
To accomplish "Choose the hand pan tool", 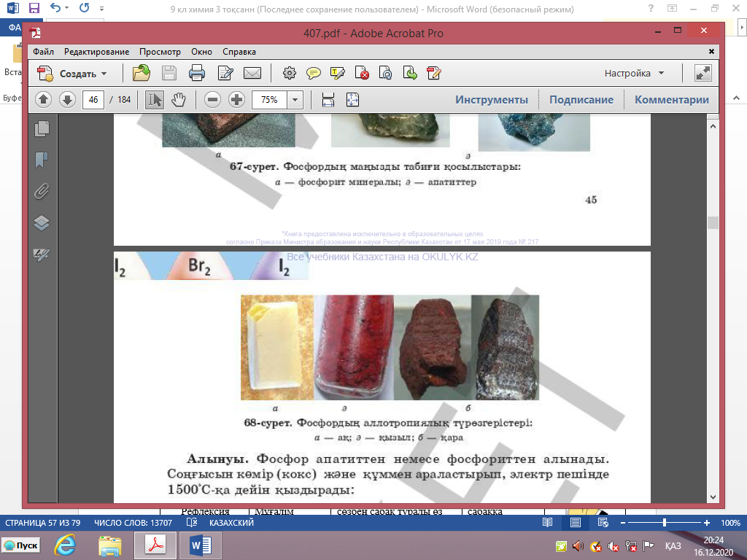I will [x=179, y=100].
